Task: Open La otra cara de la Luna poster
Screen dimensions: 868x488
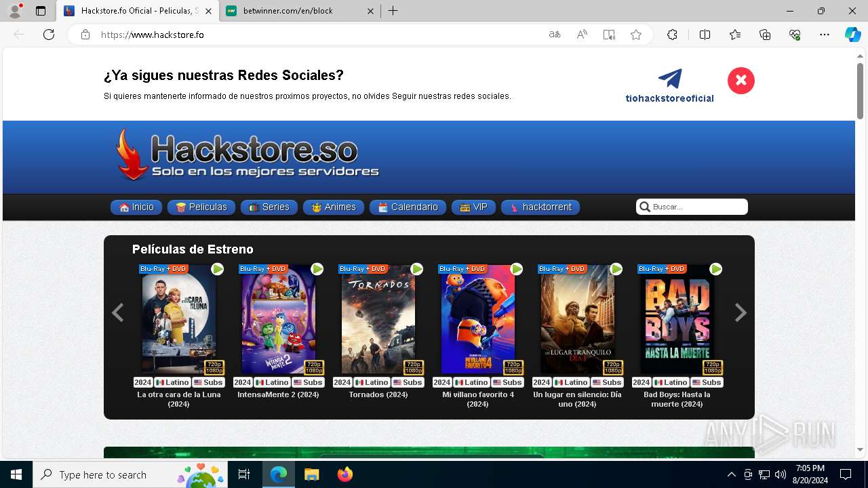Action: pos(179,319)
